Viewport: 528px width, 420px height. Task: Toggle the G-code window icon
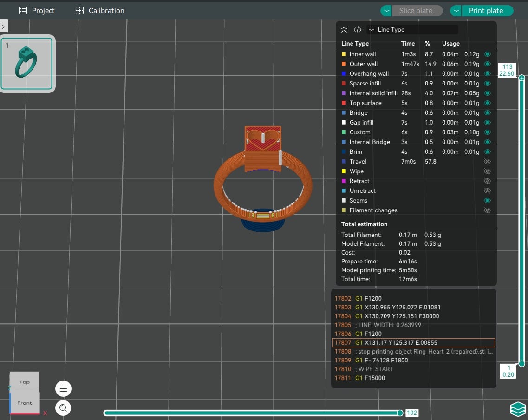click(x=357, y=30)
